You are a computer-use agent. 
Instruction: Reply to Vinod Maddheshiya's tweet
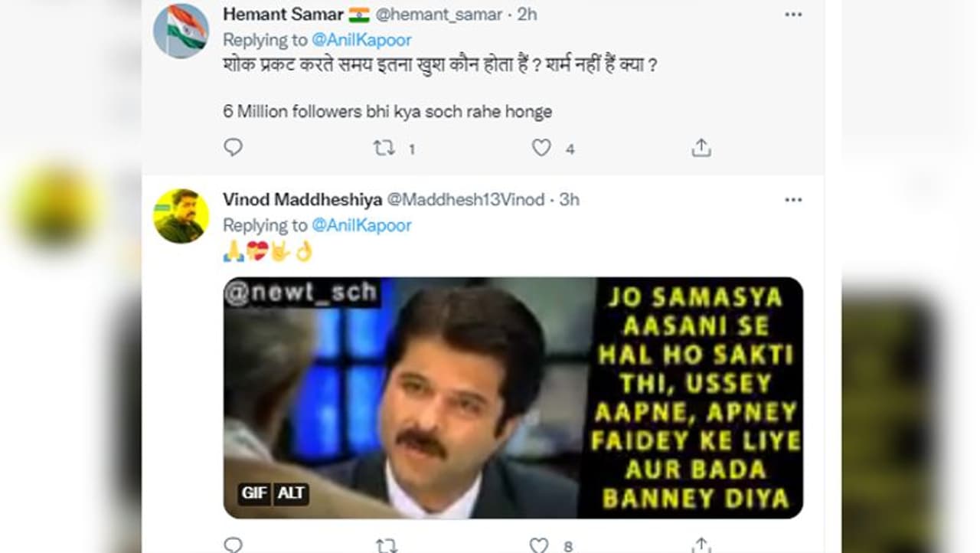[x=233, y=545]
